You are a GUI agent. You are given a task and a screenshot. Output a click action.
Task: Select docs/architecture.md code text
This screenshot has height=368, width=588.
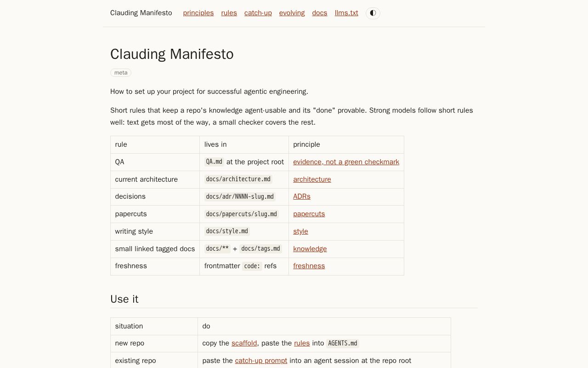(238, 179)
